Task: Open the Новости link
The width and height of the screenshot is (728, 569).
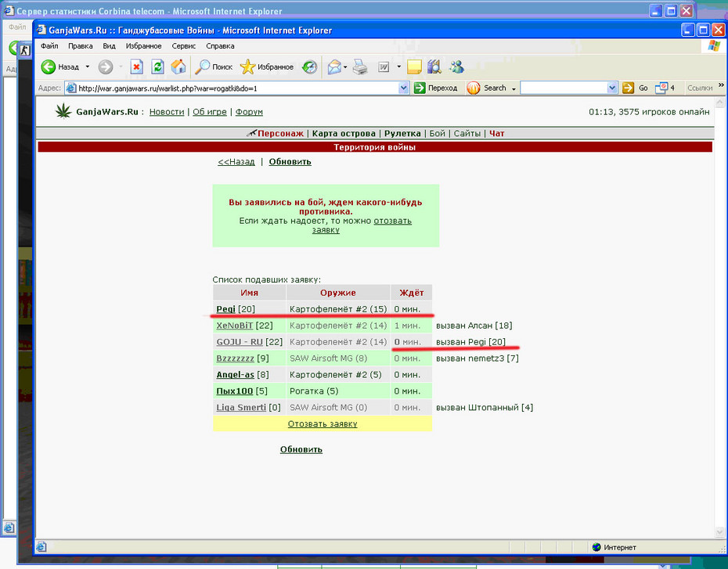Action: (x=167, y=112)
